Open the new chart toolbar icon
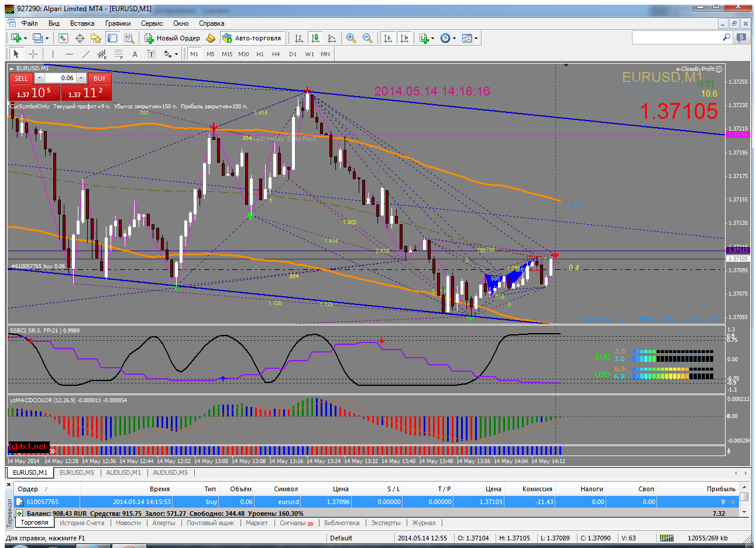The width and height of the screenshot is (756, 548). click(16, 38)
